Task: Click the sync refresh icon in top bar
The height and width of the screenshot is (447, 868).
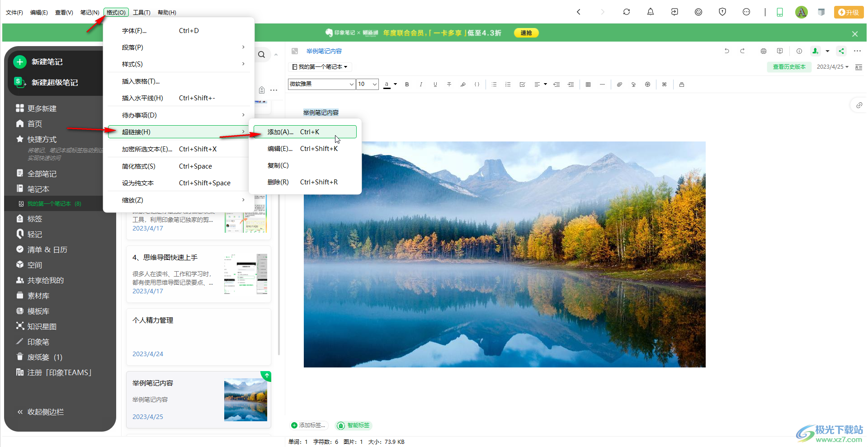Action: pyautogui.click(x=626, y=12)
